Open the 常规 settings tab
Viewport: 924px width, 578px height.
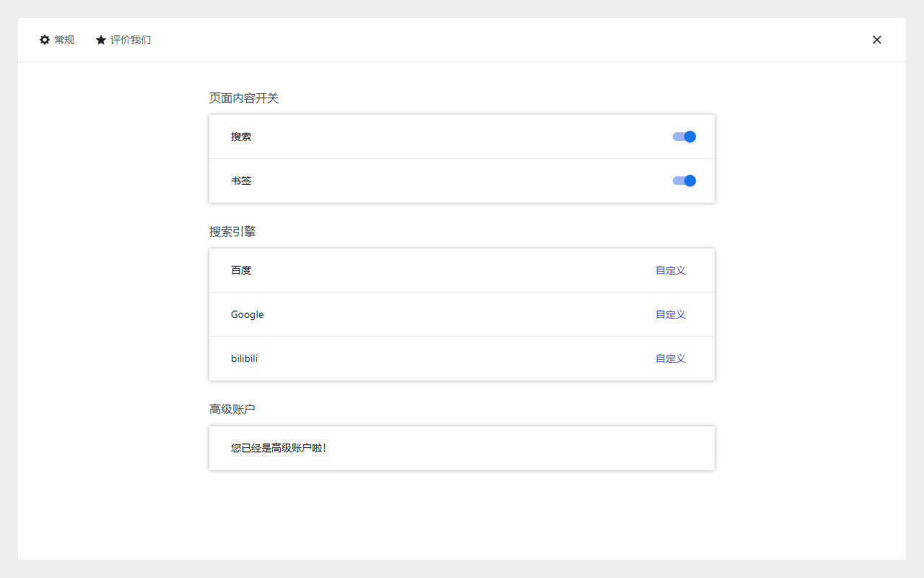click(57, 40)
